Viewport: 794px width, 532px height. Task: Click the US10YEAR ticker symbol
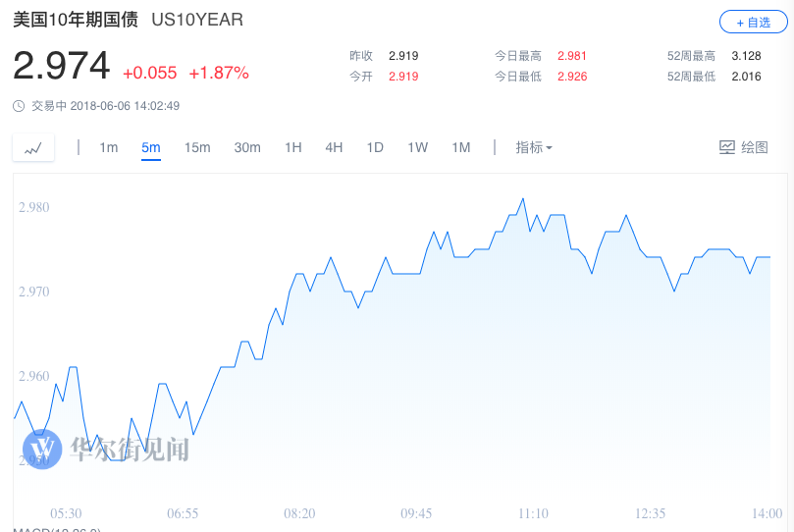click(x=197, y=20)
